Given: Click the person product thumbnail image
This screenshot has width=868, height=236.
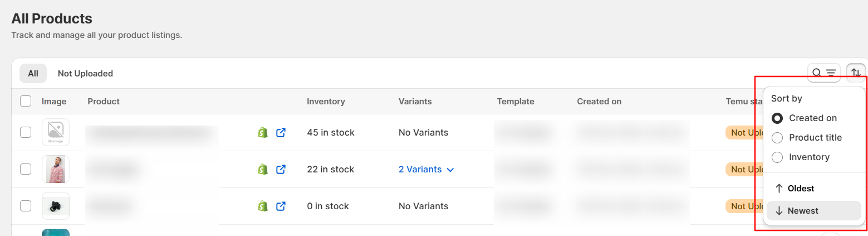Looking at the screenshot, I should (56, 169).
